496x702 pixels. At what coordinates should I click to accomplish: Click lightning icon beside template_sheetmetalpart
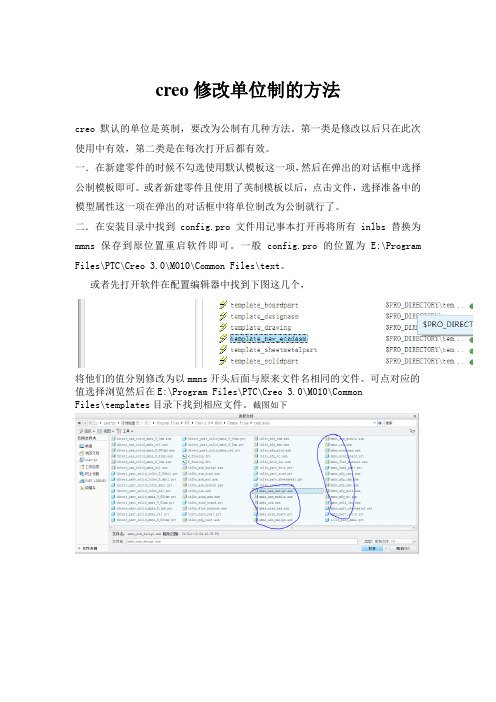(x=223, y=349)
